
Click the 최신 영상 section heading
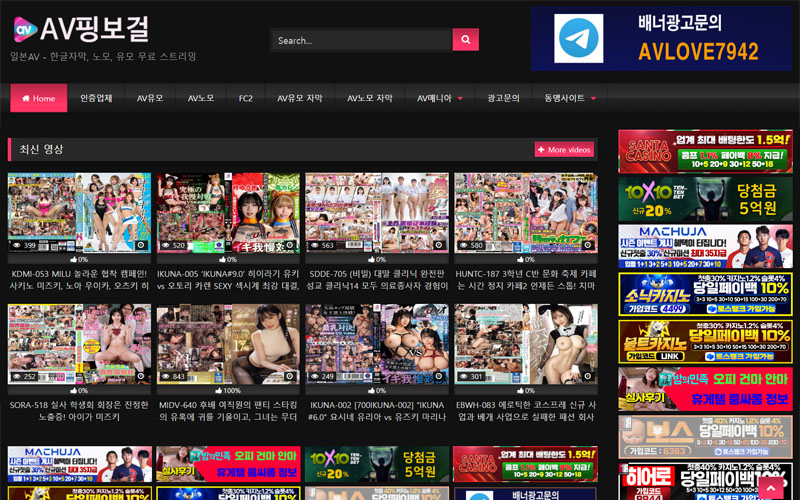click(x=41, y=149)
